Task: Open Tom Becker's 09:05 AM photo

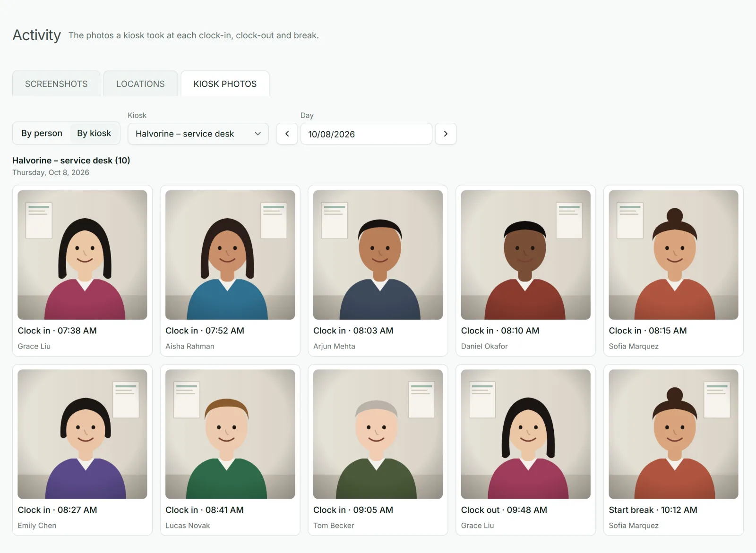Action: [x=378, y=434]
